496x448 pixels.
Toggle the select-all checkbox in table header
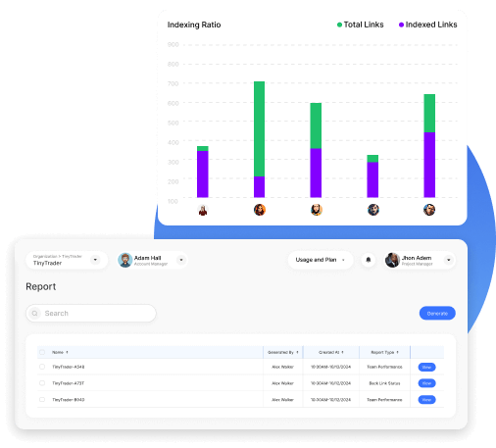42,352
